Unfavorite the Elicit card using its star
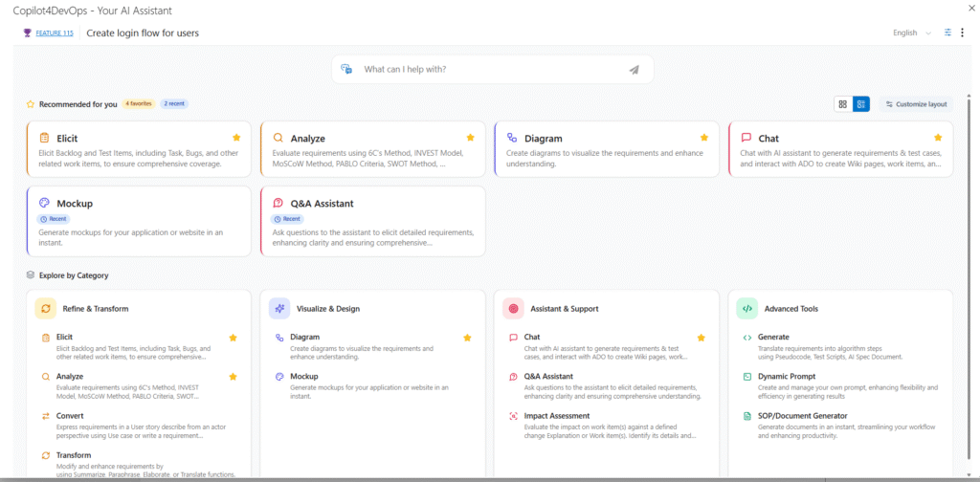Viewport: 980px width, 482px height. pyautogui.click(x=236, y=138)
